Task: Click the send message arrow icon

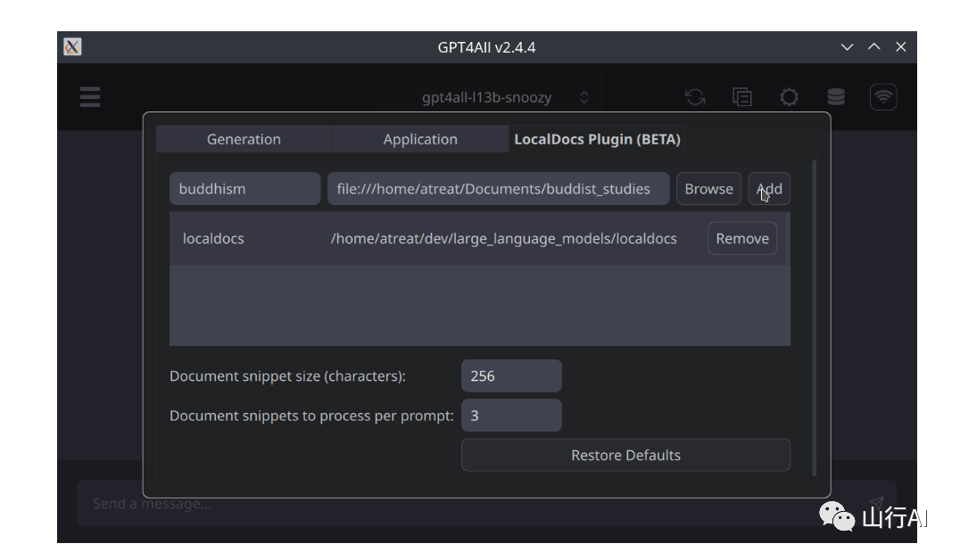Action: coord(876,504)
